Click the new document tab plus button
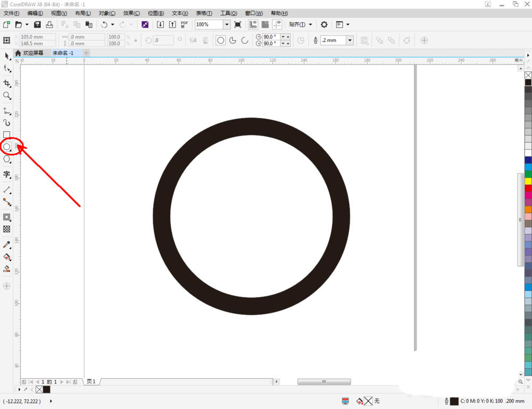Image resolution: width=532 pixels, height=409 pixels. (87, 53)
